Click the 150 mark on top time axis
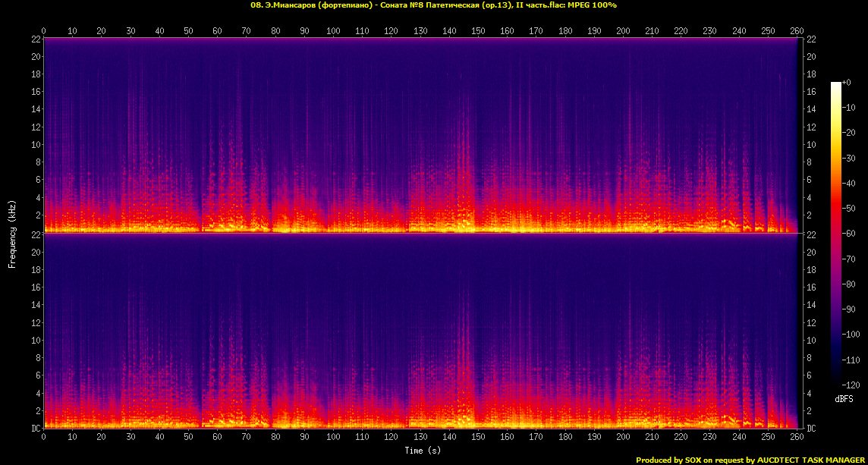Screen dimensions: 868x465 (478, 31)
